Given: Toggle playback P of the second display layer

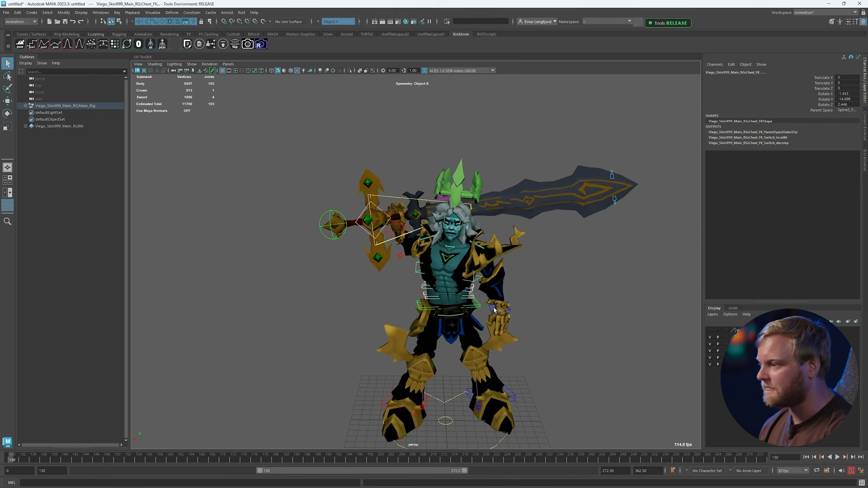Looking at the screenshot, I should coord(717,344).
